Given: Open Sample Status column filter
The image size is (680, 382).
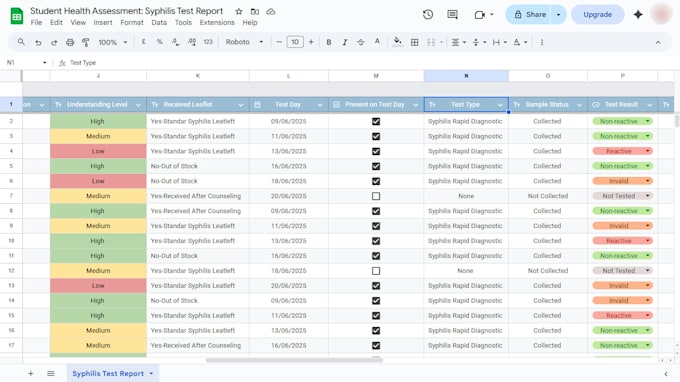Looking at the screenshot, I should [579, 105].
